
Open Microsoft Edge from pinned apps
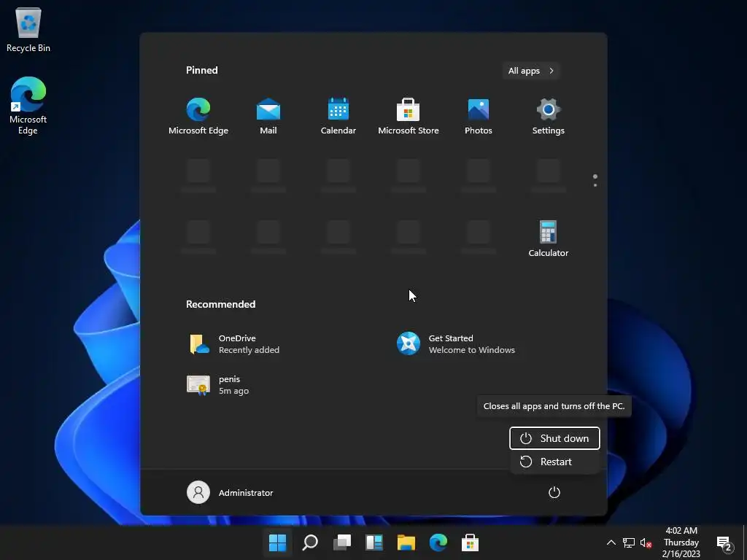coord(198,116)
